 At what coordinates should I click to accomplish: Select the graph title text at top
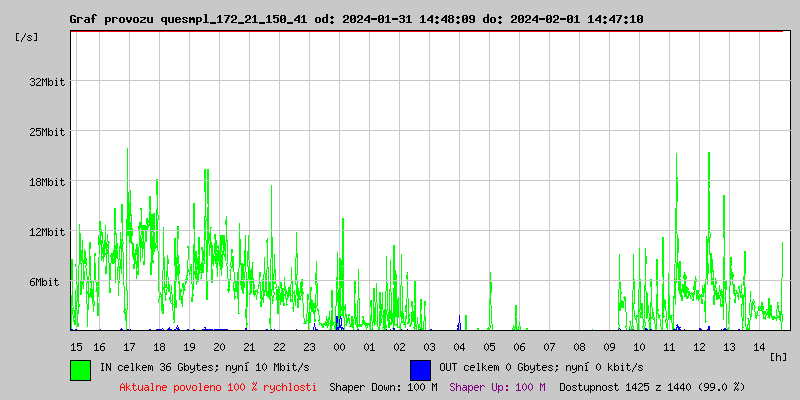tap(356, 19)
